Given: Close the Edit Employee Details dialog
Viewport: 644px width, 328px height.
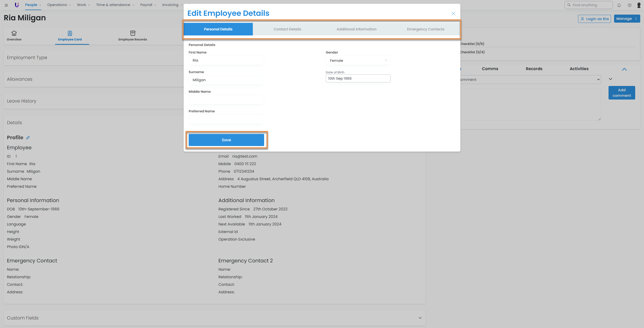Looking at the screenshot, I should pos(453,14).
